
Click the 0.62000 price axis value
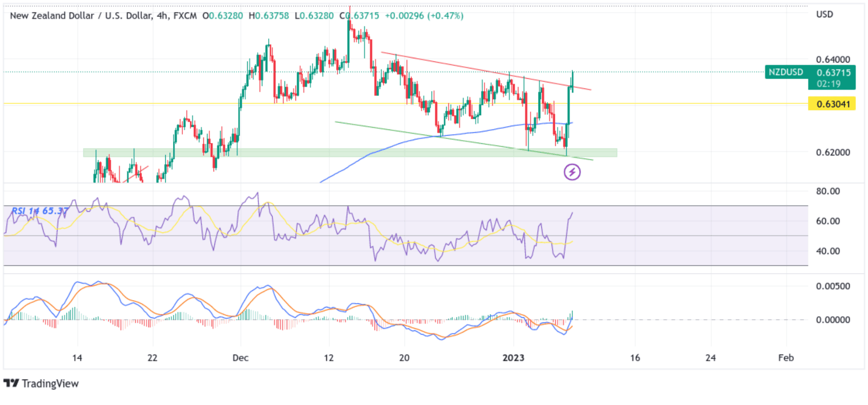point(833,152)
